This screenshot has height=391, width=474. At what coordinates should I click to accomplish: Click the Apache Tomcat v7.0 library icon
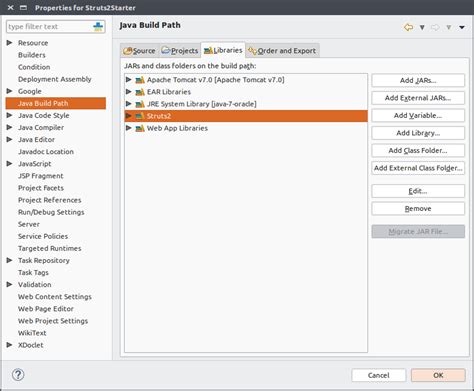point(140,80)
